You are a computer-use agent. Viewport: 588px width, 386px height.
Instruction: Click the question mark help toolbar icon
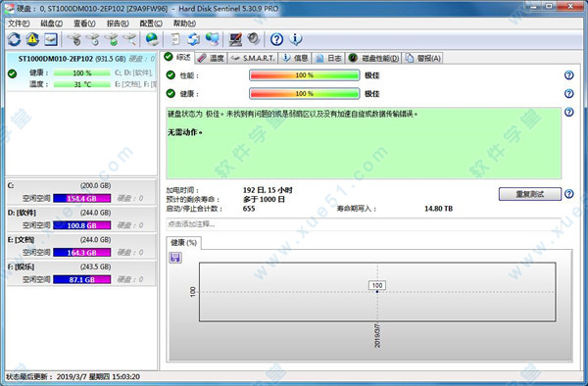[276, 39]
